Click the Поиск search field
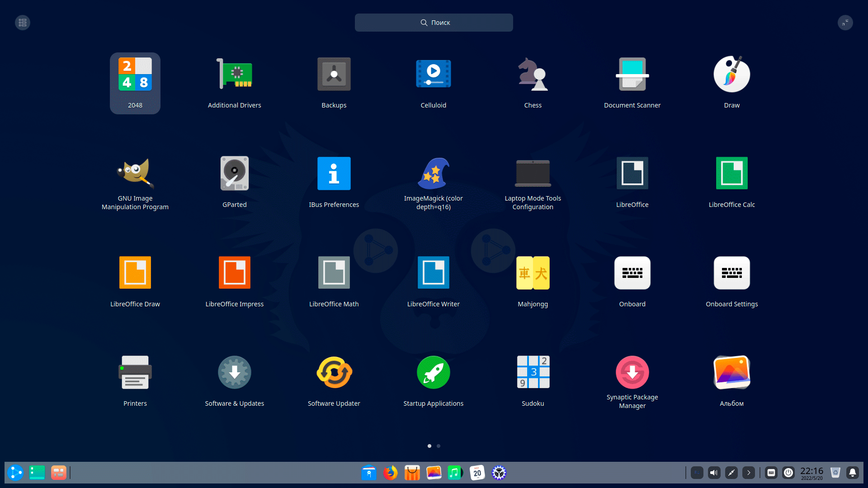This screenshot has height=488, width=868. click(x=434, y=23)
